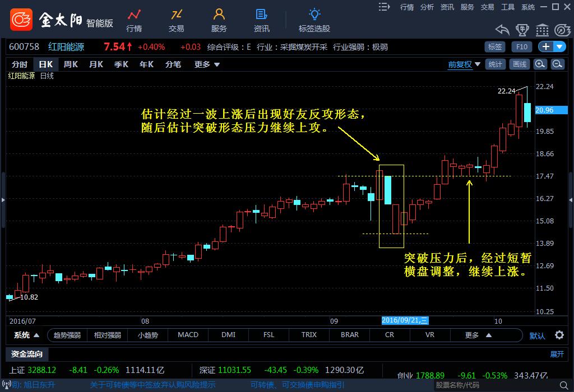
Task: Expand the blue dropdown next to the plus button
Action: tap(559, 46)
